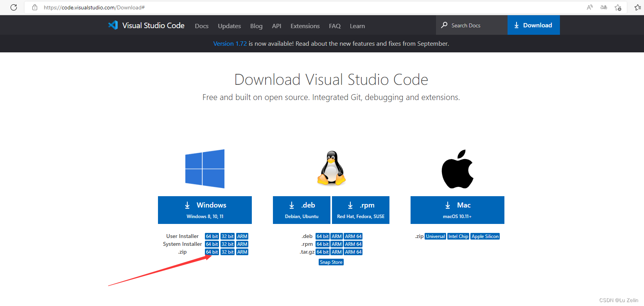Click the 'User Installer' label
The height and width of the screenshot is (306, 644).
point(182,236)
